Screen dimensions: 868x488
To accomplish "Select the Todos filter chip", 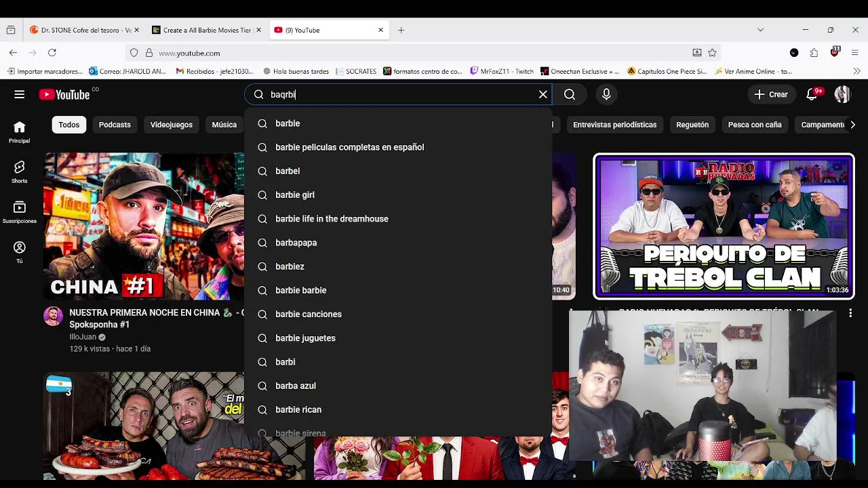I will click(69, 125).
